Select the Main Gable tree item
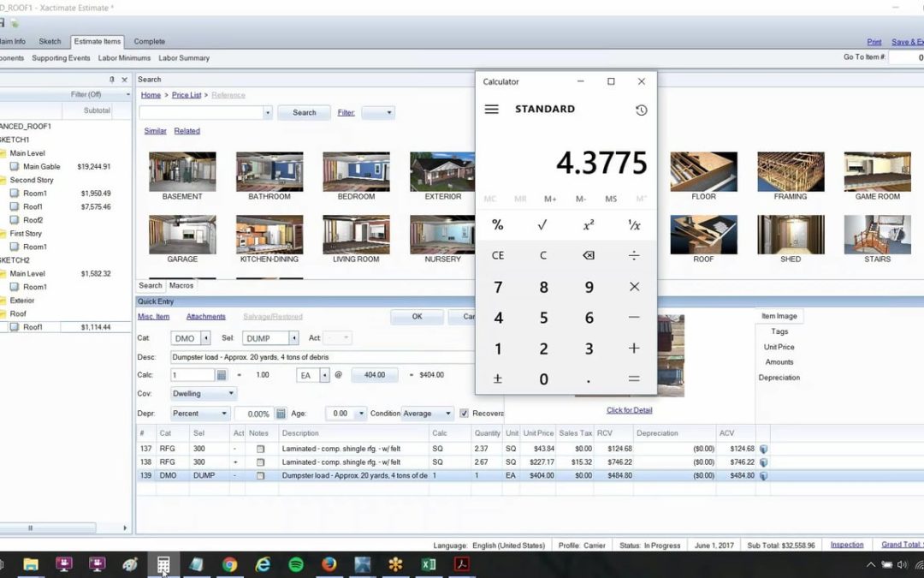Screen dimensions: 924x578 click(x=41, y=166)
